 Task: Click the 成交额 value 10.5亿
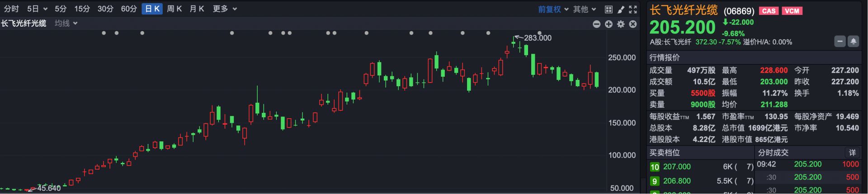coord(704,82)
